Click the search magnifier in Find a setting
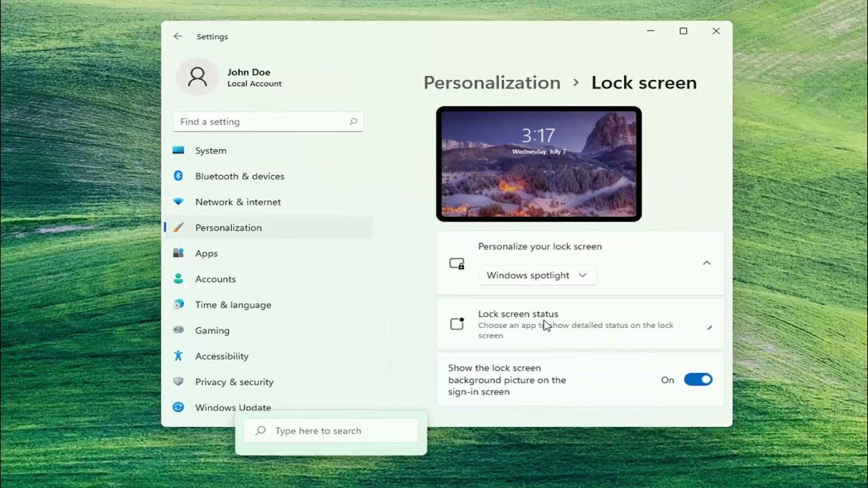 pyautogui.click(x=353, y=122)
